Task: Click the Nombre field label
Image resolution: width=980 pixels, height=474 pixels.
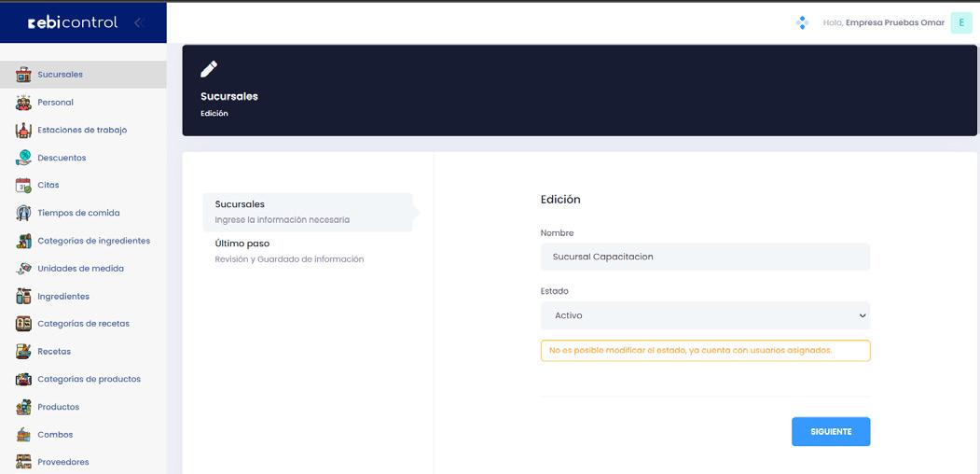Action: (x=557, y=233)
